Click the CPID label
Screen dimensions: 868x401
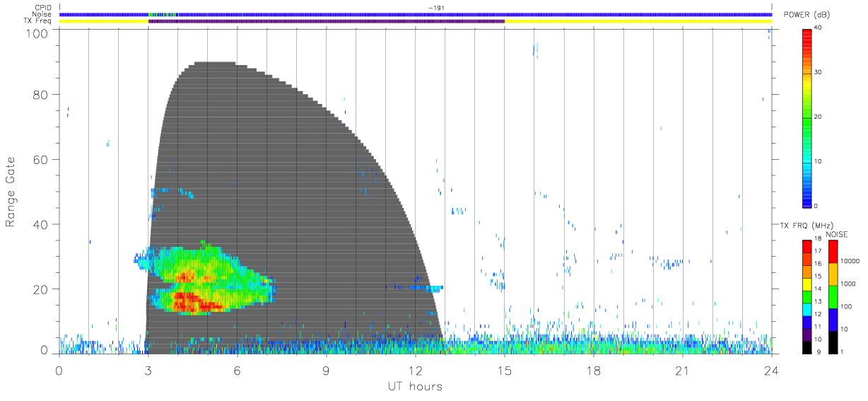click(x=43, y=8)
